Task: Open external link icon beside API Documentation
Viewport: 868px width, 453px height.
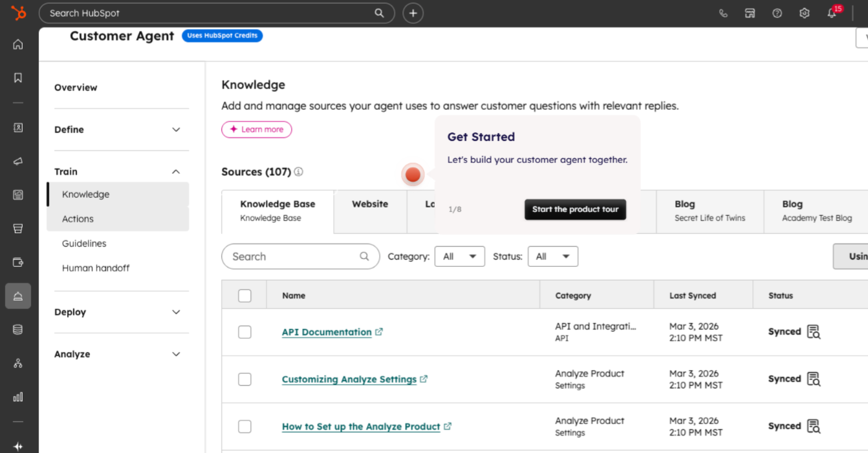Action: pyautogui.click(x=379, y=332)
